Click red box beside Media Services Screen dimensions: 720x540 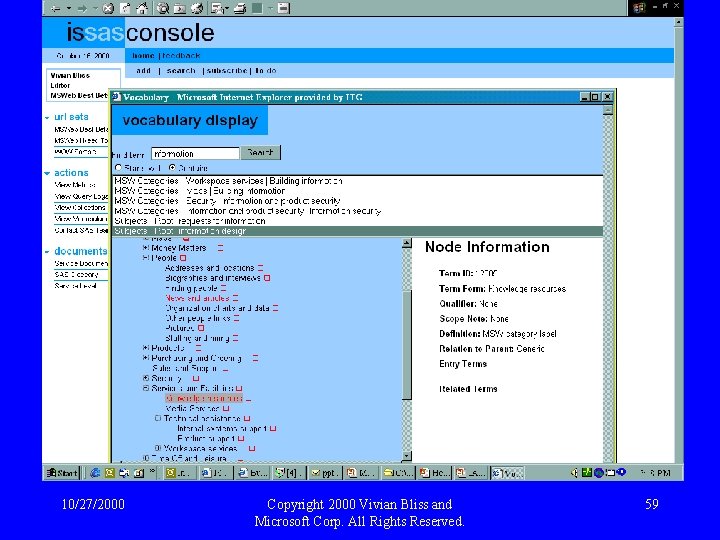click(x=225, y=409)
